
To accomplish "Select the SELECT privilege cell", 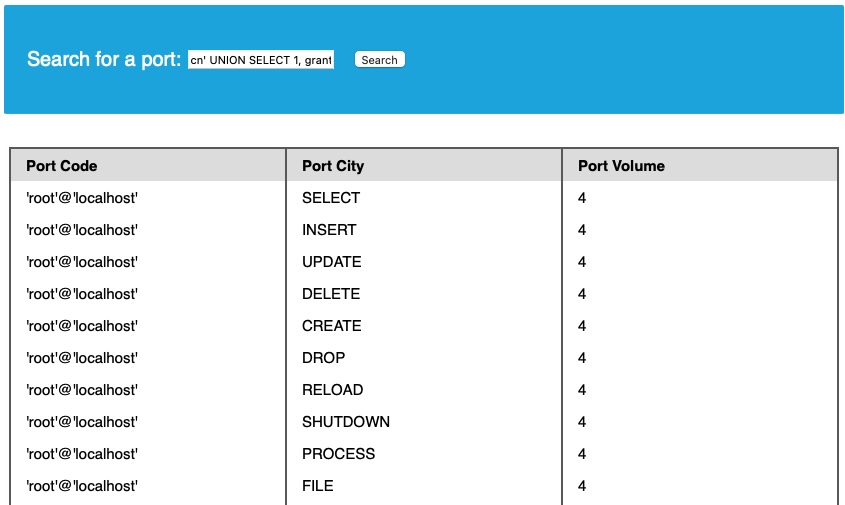I will pyautogui.click(x=331, y=198).
